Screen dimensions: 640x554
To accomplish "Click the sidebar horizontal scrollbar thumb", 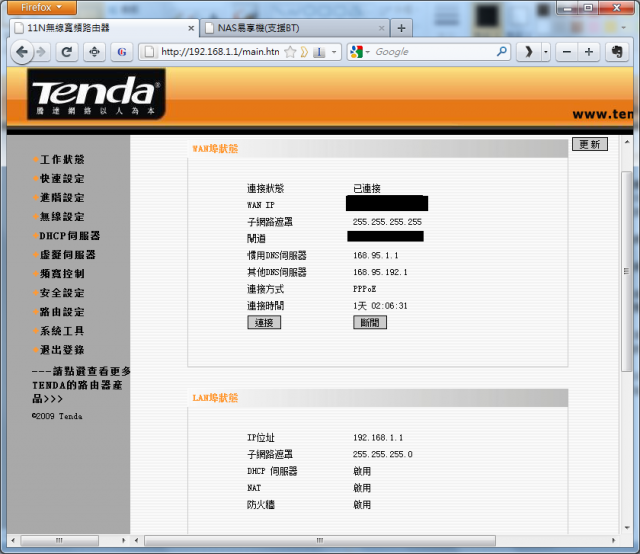I will (x=60, y=541).
